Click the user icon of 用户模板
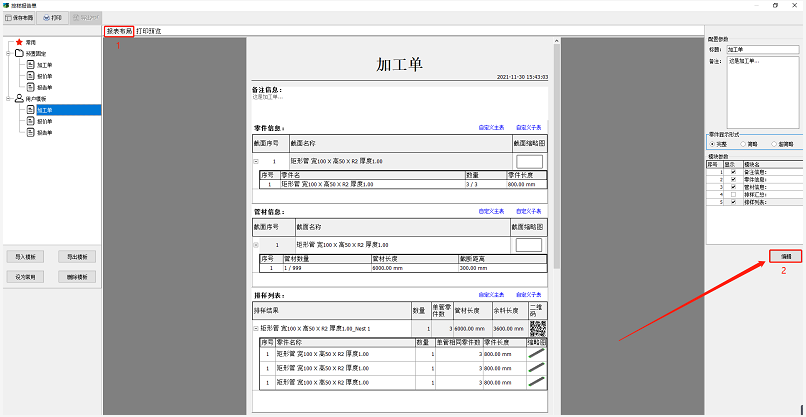 (19, 99)
